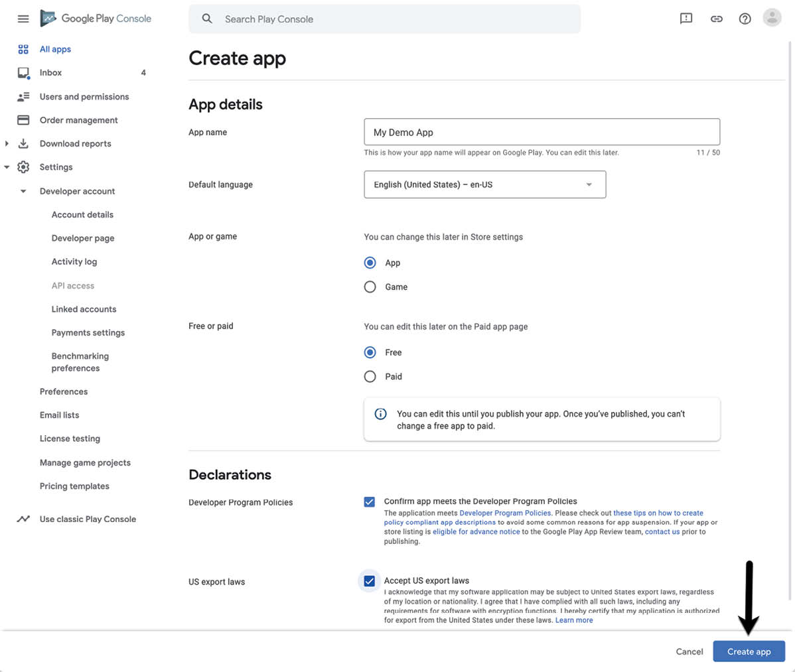
Task: Open Payments settings
Action: click(x=88, y=332)
